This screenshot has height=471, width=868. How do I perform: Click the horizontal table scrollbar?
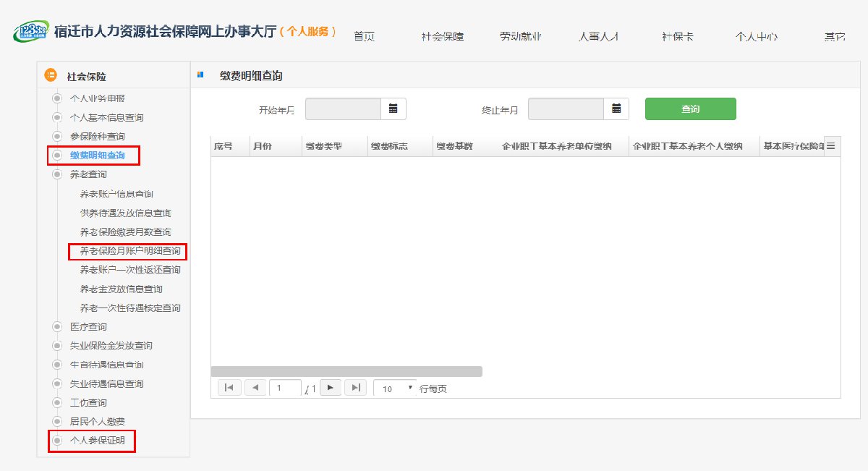tap(346, 371)
